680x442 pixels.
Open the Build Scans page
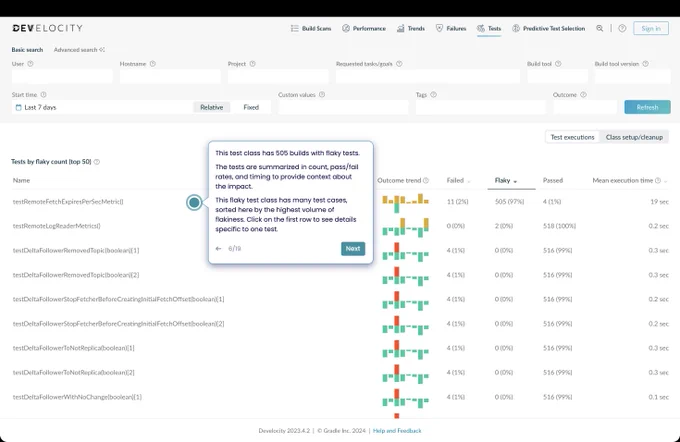tap(311, 29)
